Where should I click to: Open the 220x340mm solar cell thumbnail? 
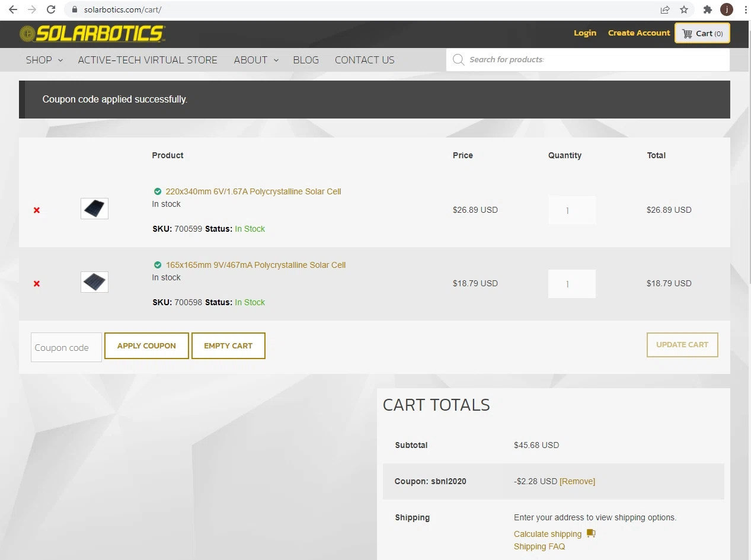point(94,209)
